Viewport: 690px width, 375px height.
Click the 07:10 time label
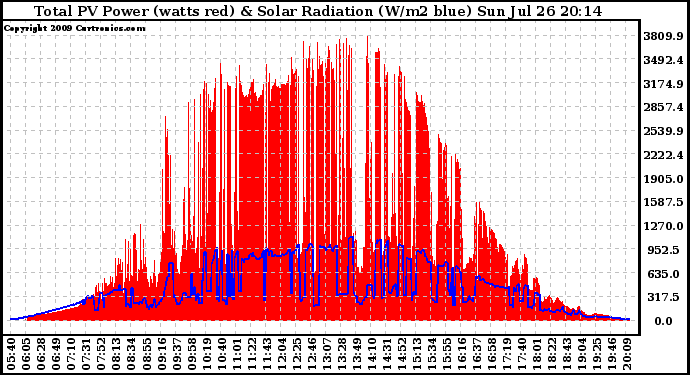(x=70, y=354)
